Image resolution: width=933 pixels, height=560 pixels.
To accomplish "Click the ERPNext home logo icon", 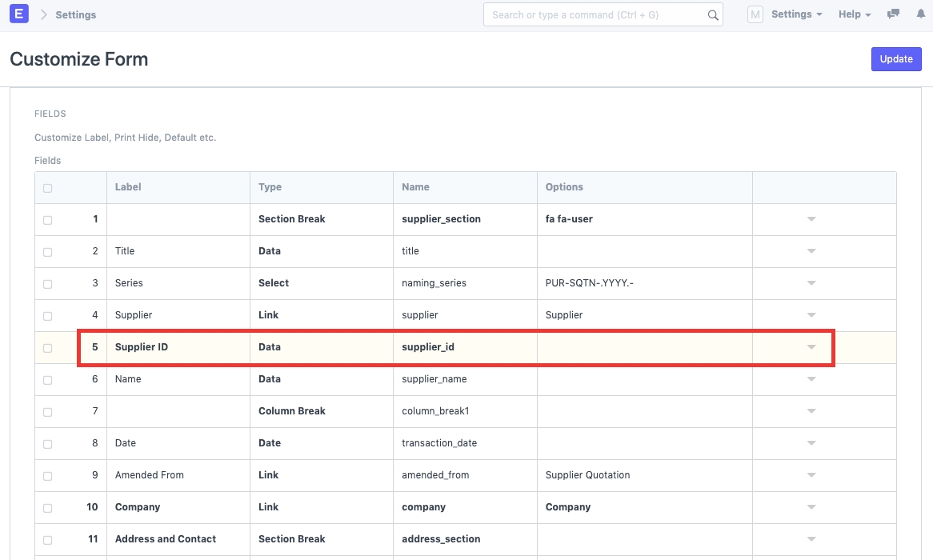I will tap(19, 14).
